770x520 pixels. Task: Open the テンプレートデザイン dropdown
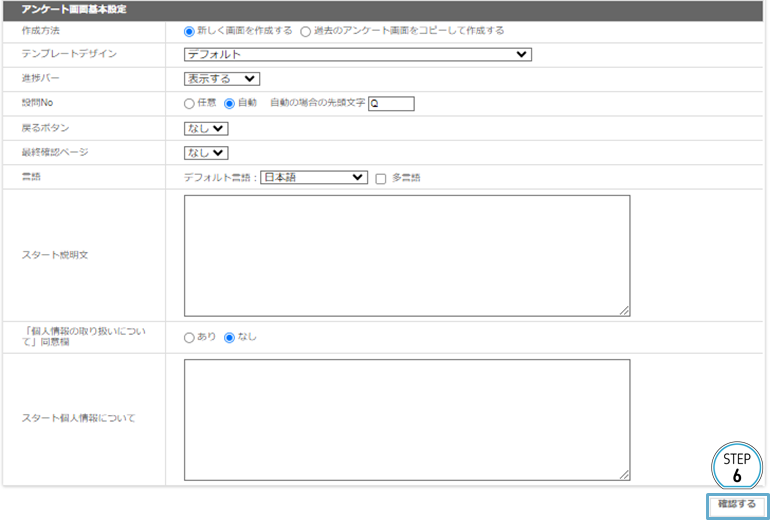[x=357, y=54]
